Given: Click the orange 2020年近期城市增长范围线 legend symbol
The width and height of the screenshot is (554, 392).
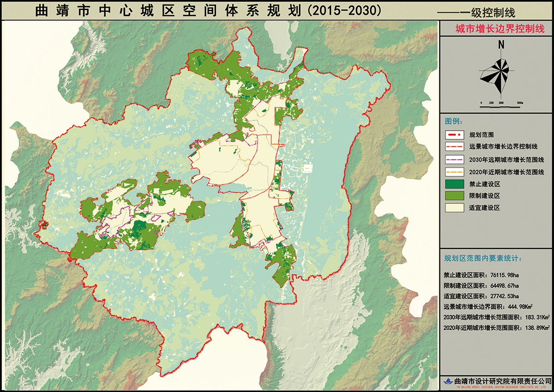Looking at the screenshot, I should click(x=454, y=172).
